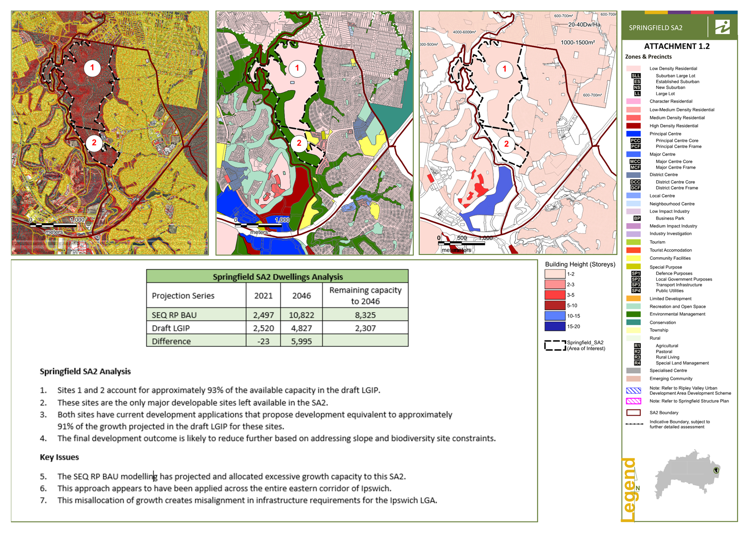
Task: Click the 15-20 storeys building height swatch
Action: [555, 326]
